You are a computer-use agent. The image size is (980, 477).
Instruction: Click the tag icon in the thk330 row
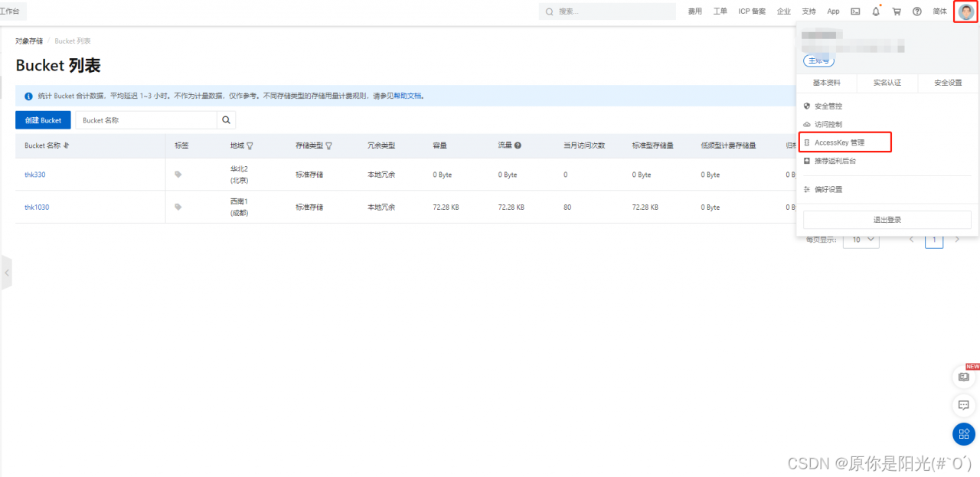[x=178, y=175]
